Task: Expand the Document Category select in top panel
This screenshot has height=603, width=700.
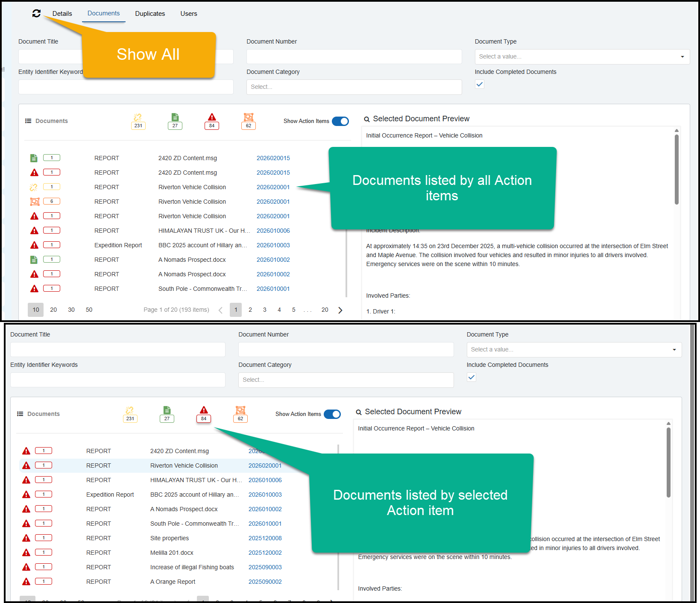Action: click(x=354, y=87)
